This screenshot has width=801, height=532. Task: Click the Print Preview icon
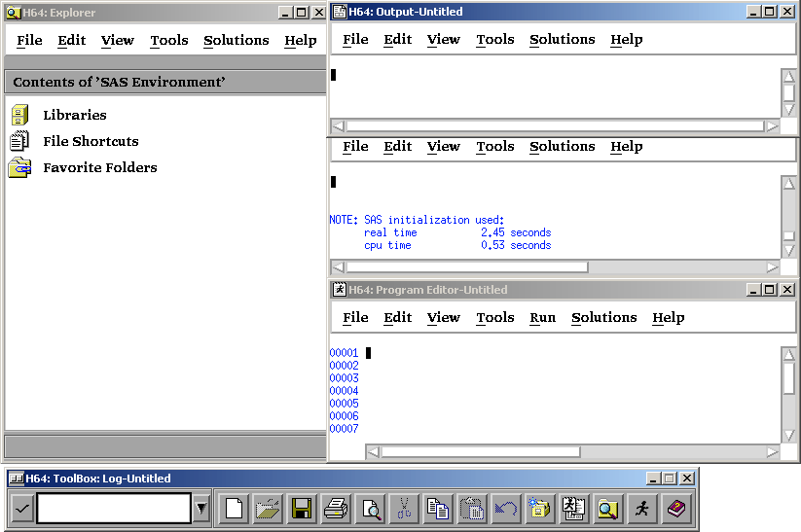(370, 509)
